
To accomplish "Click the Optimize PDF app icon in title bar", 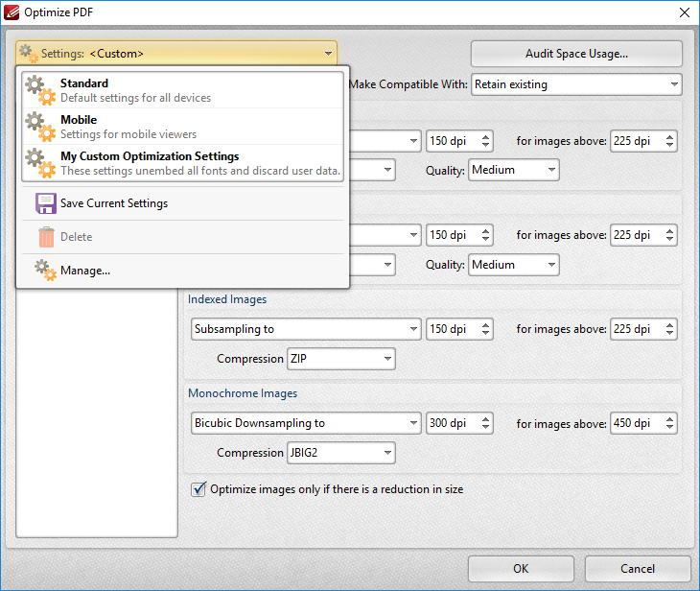I will [12, 12].
